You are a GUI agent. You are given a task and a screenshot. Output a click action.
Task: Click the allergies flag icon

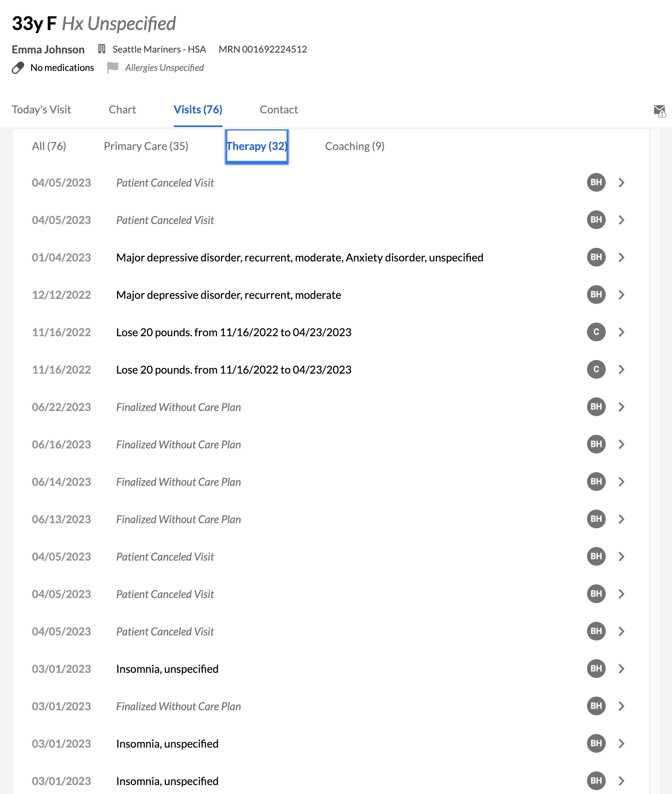click(113, 67)
